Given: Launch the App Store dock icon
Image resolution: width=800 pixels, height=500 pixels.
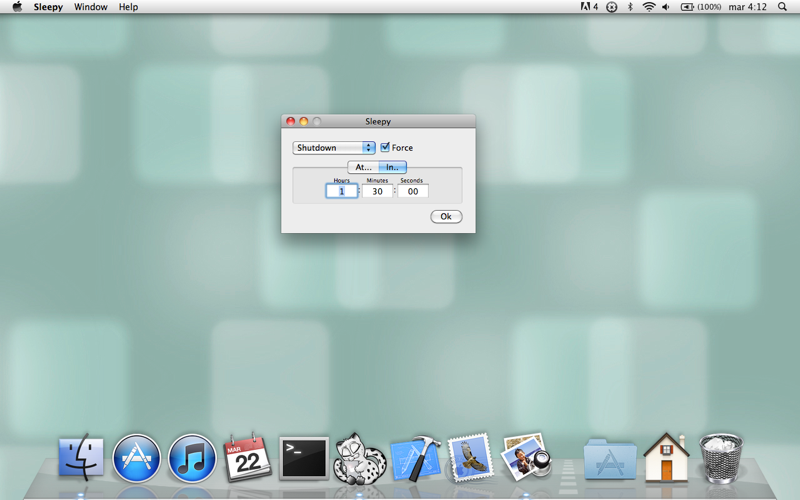Looking at the screenshot, I should click(136, 458).
